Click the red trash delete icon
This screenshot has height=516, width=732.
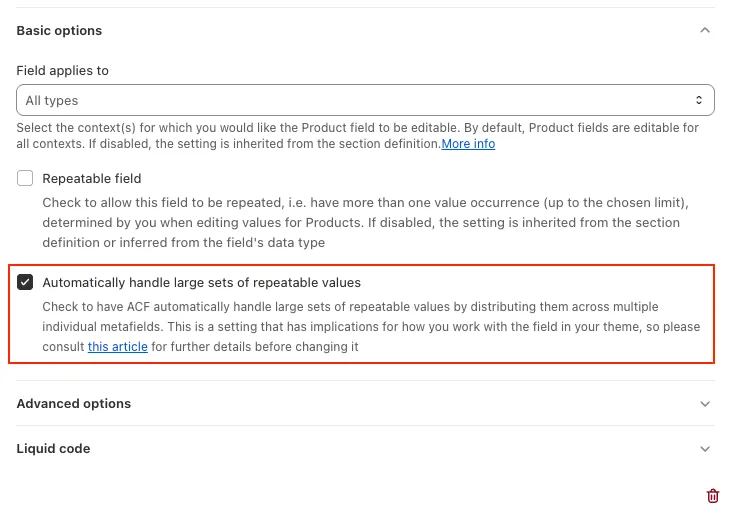tap(712, 495)
